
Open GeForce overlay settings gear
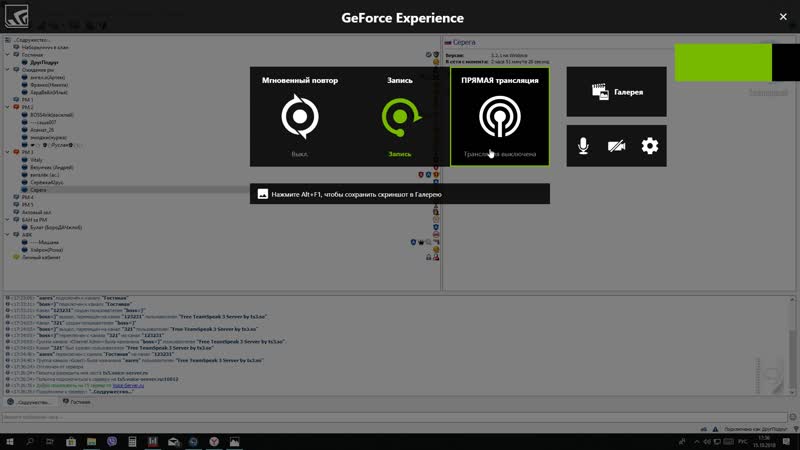[649, 146]
